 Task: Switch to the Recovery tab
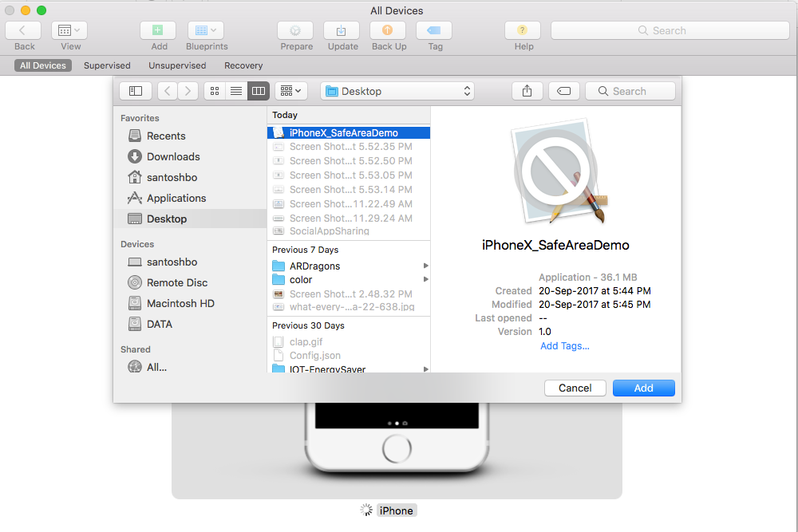[243, 65]
